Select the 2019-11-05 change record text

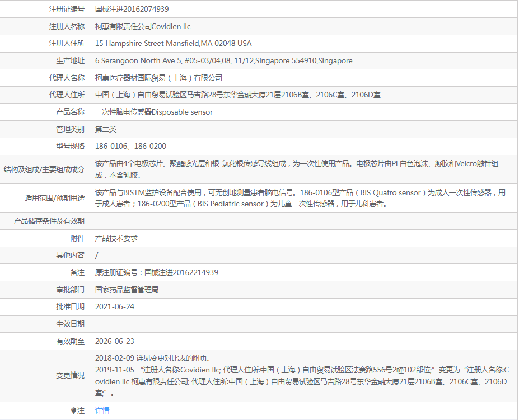302,381
